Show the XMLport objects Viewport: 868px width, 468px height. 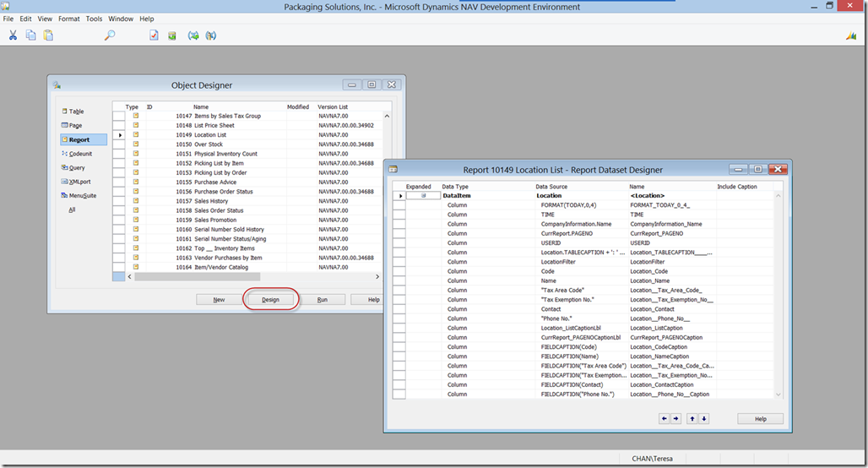[x=81, y=182]
